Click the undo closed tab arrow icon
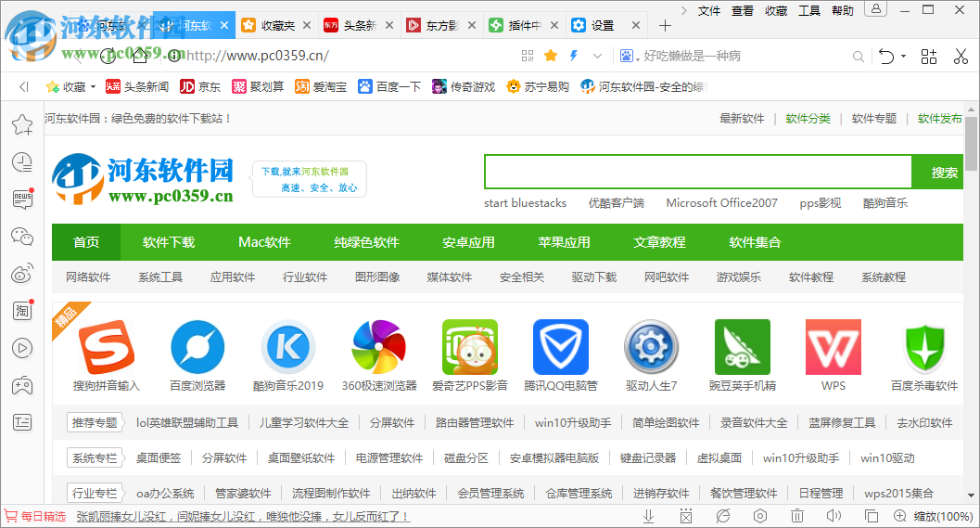 (886, 57)
